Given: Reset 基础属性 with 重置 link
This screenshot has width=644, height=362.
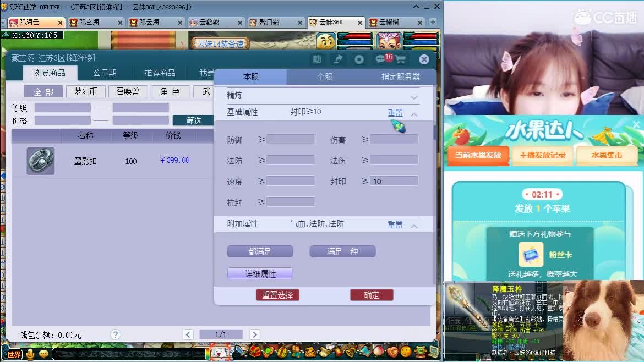Looking at the screenshot, I should point(395,112).
